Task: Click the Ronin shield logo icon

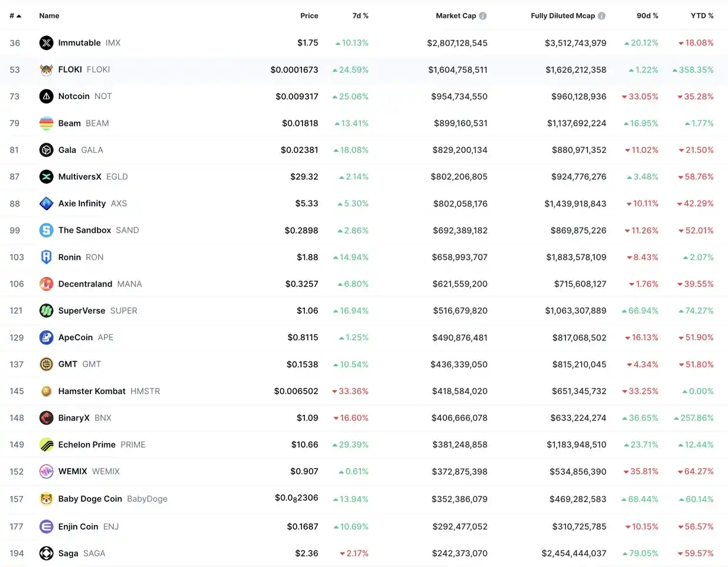Action: coord(46,257)
